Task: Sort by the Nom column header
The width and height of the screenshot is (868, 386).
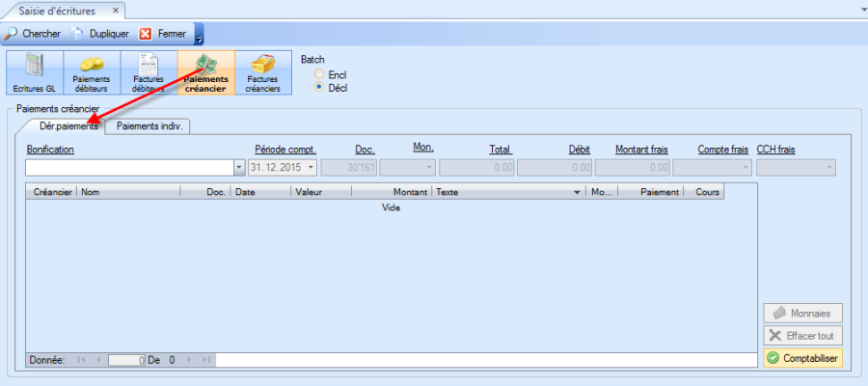Action: 128,192
